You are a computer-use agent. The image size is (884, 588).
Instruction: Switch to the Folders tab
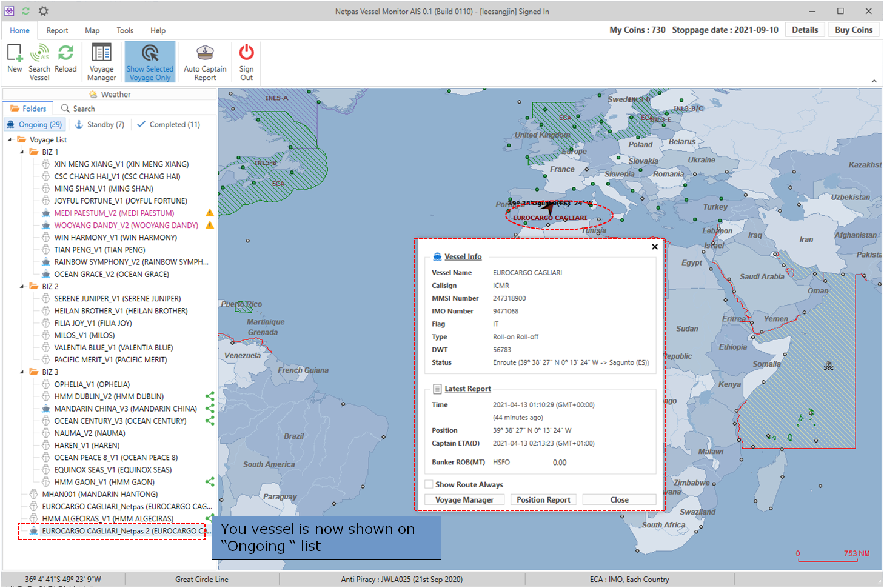28,109
